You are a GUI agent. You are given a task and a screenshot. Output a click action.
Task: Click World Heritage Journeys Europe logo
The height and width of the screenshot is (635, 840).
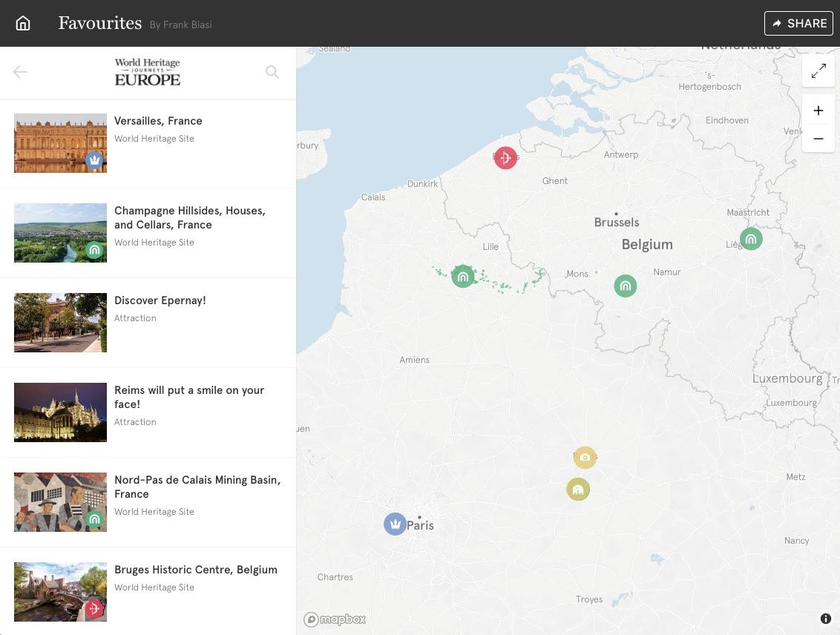pyautogui.click(x=148, y=72)
